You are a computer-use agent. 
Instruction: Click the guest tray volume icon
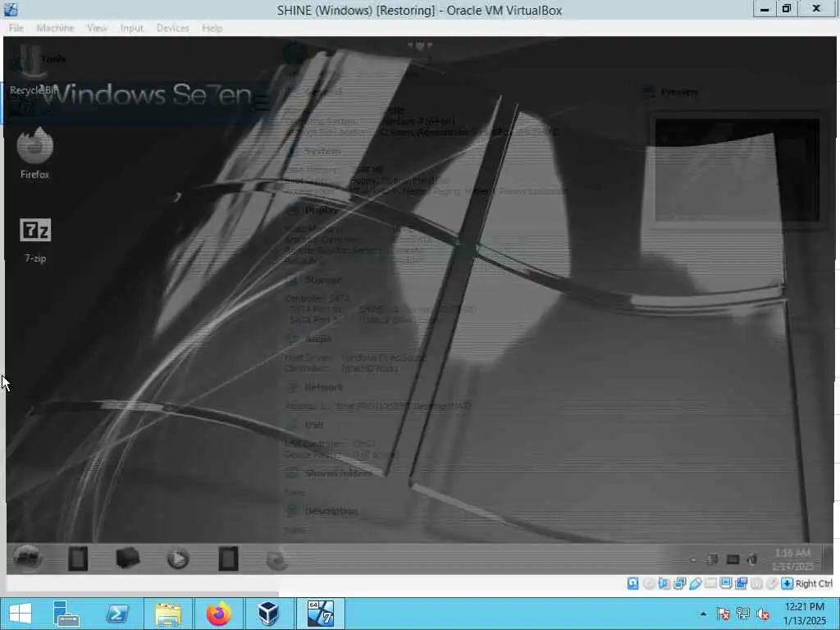click(x=752, y=559)
